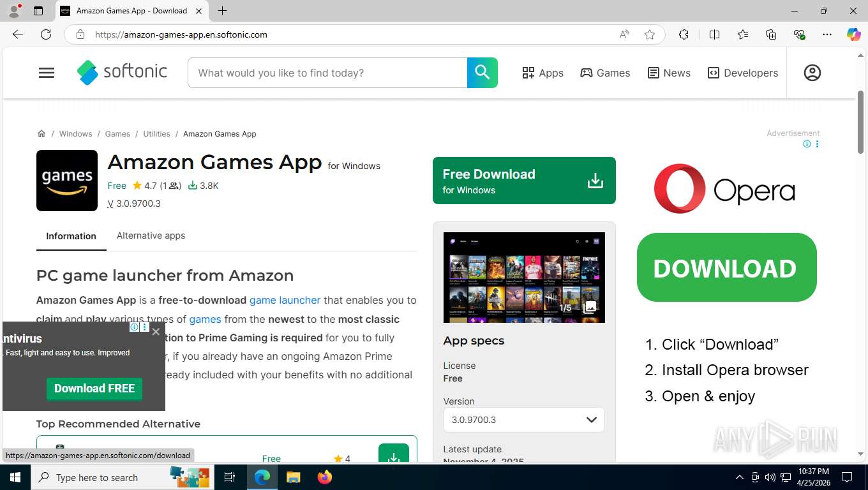The image size is (868, 490).
Task: Open the notification center icon
Action: pos(847,477)
